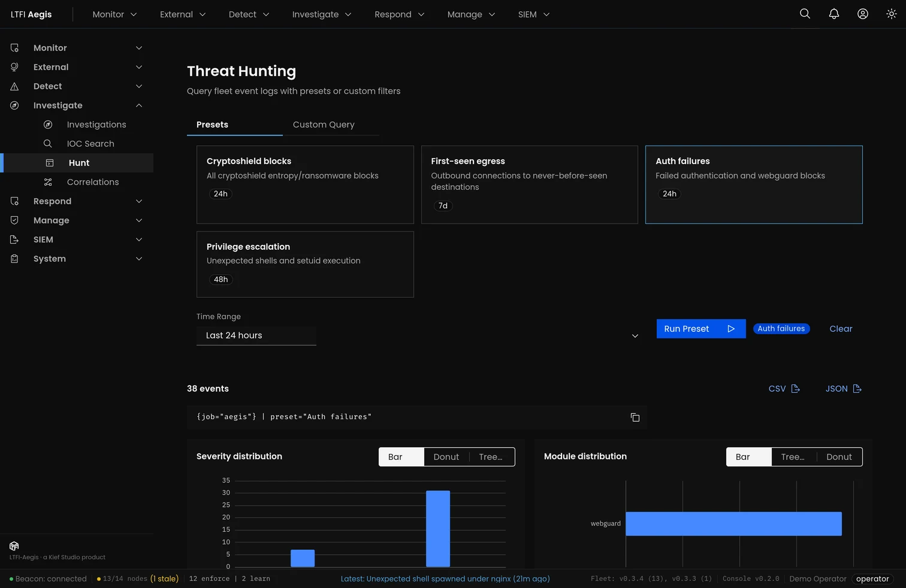Image resolution: width=906 pixels, height=588 pixels.
Task: Open the Investigate top menu dropdown
Action: click(322, 14)
